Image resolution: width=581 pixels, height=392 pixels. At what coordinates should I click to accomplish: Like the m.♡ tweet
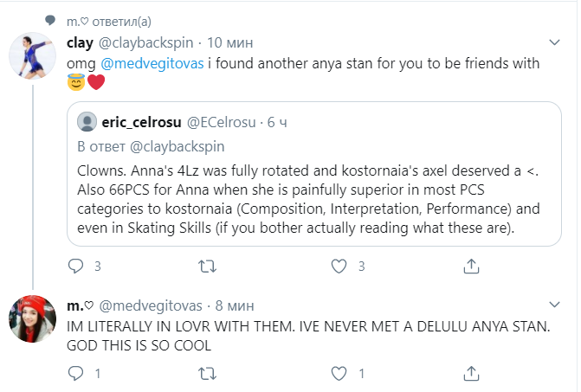340,374
